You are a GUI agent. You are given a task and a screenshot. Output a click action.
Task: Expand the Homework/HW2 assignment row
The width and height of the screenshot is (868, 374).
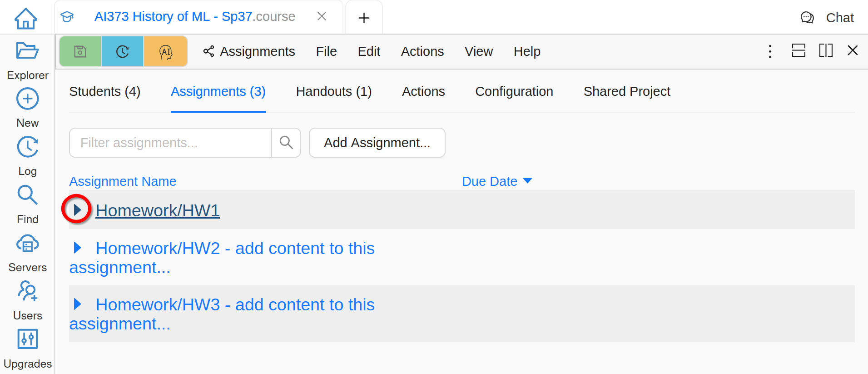pyautogui.click(x=77, y=248)
